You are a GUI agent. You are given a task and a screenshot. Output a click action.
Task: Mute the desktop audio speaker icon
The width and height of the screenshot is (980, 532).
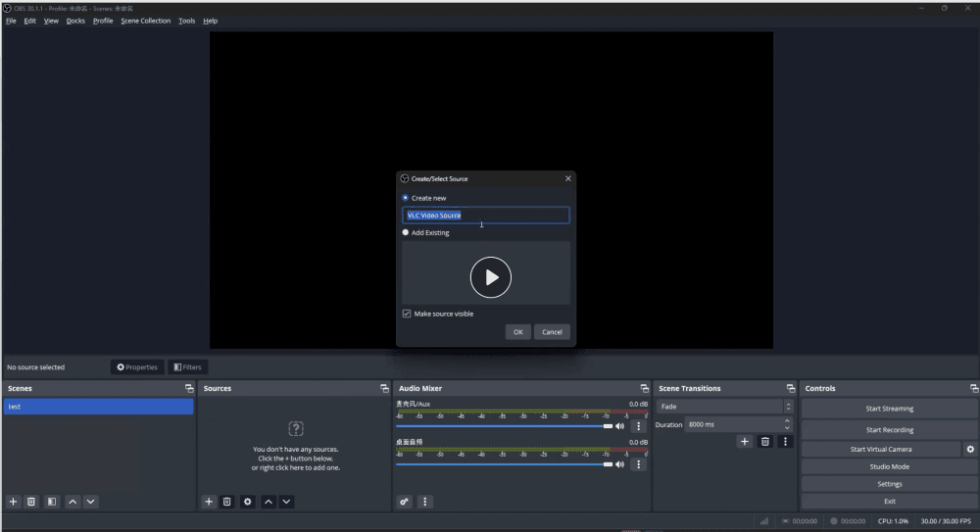tap(620, 464)
